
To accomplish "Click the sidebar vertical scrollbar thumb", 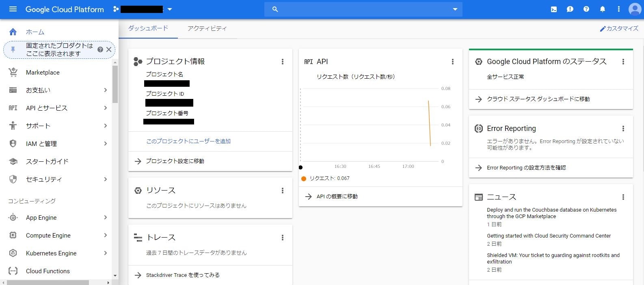I will pos(115,84).
